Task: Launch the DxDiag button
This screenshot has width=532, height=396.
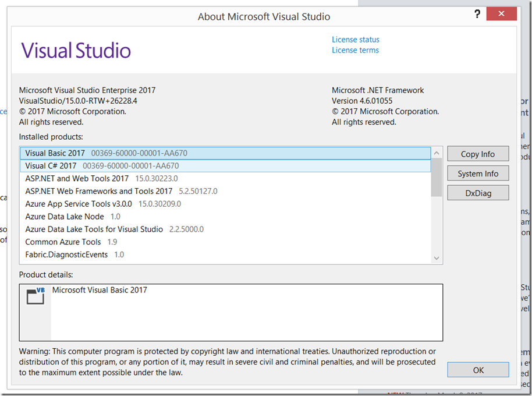Action: click(478, 193)
